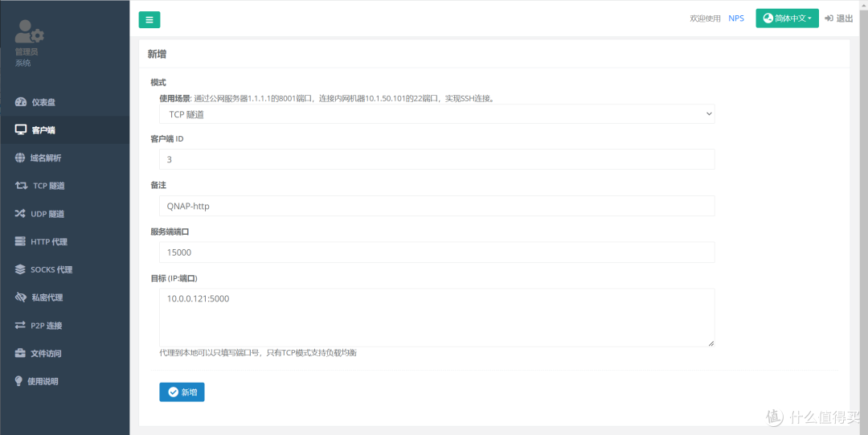Click the TCP 隧道 arrows icon
Screen dimensions: 868x435
pyautogui.click(x=21, y=186)
